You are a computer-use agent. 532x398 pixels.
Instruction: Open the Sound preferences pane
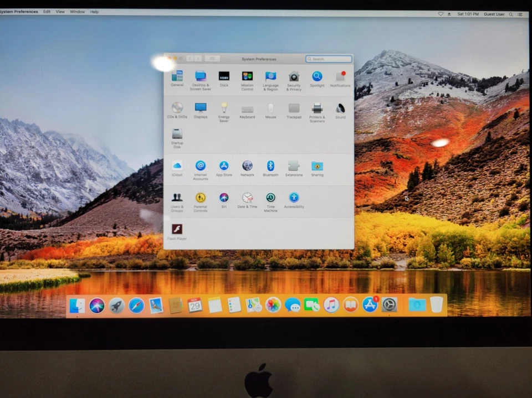tap(340, 109)
